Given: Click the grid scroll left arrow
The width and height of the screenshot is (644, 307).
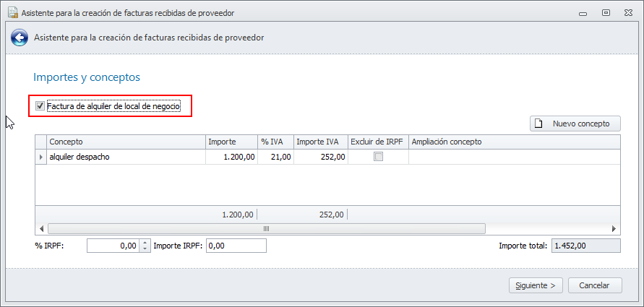Looking at the screenshot, I should coord(41,228).
